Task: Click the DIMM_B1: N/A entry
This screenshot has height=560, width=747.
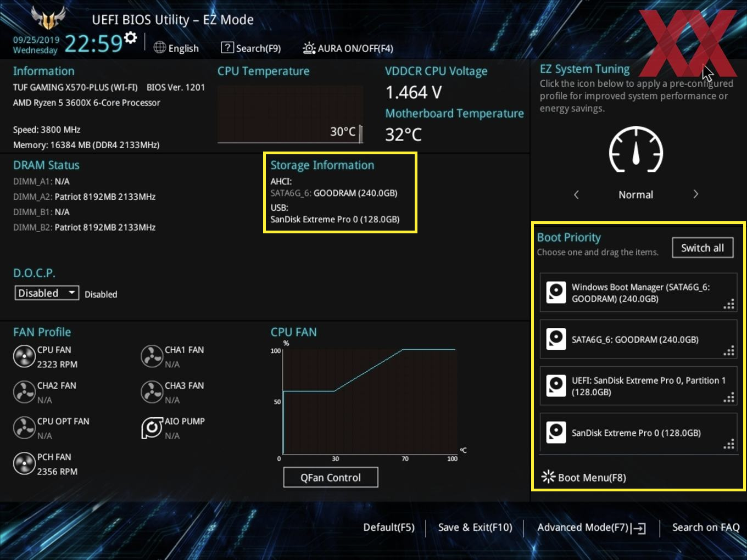Action: tap(41, 212)
